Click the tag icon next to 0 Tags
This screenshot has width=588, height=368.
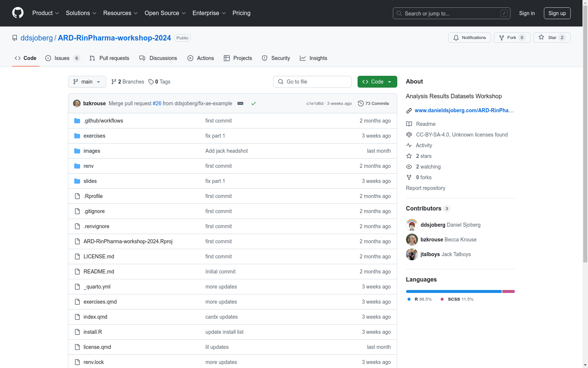pyautogui.click(x=151, y=82)
